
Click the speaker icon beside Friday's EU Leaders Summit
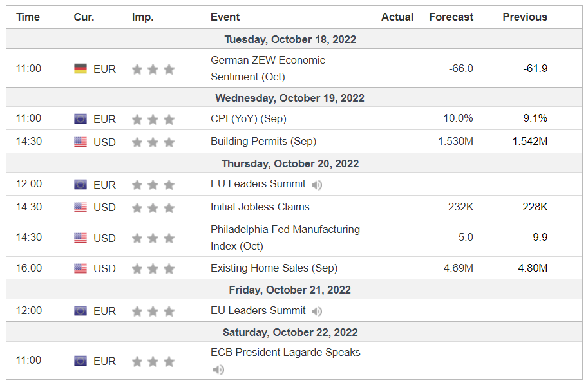pos(317,311)
